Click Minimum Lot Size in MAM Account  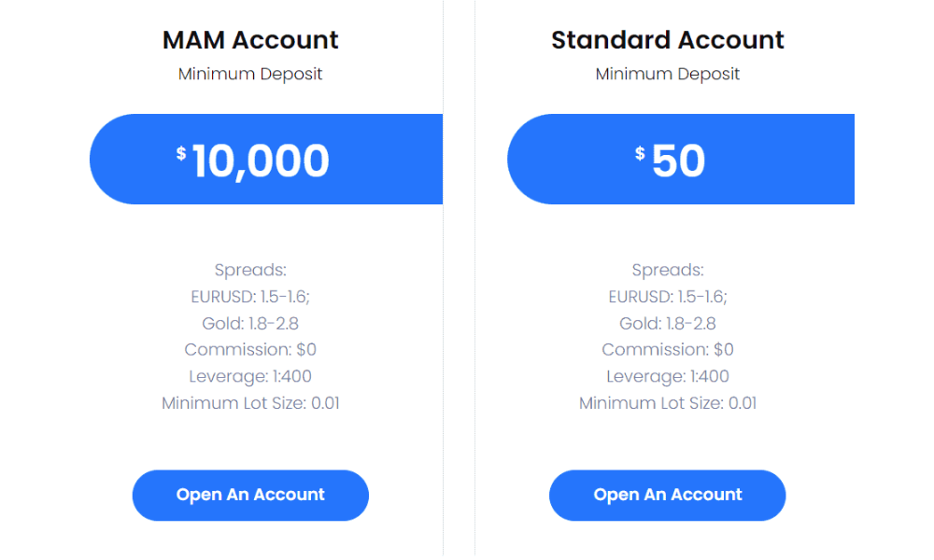[250, 403]
